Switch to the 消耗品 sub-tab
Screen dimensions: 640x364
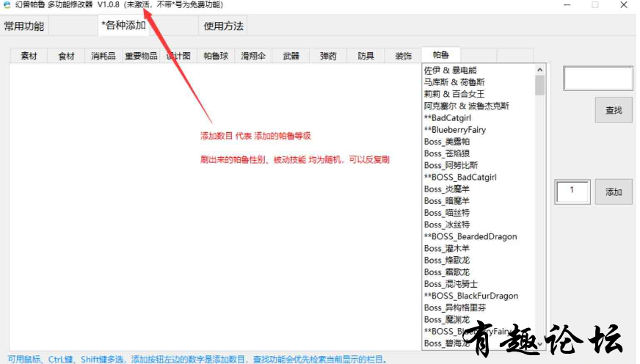(103, 56)
